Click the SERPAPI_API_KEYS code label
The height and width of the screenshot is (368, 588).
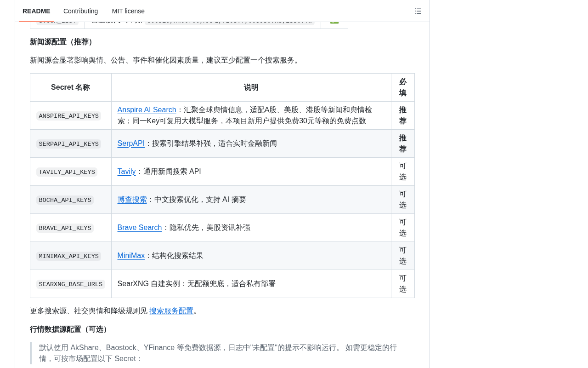(69, 144)
